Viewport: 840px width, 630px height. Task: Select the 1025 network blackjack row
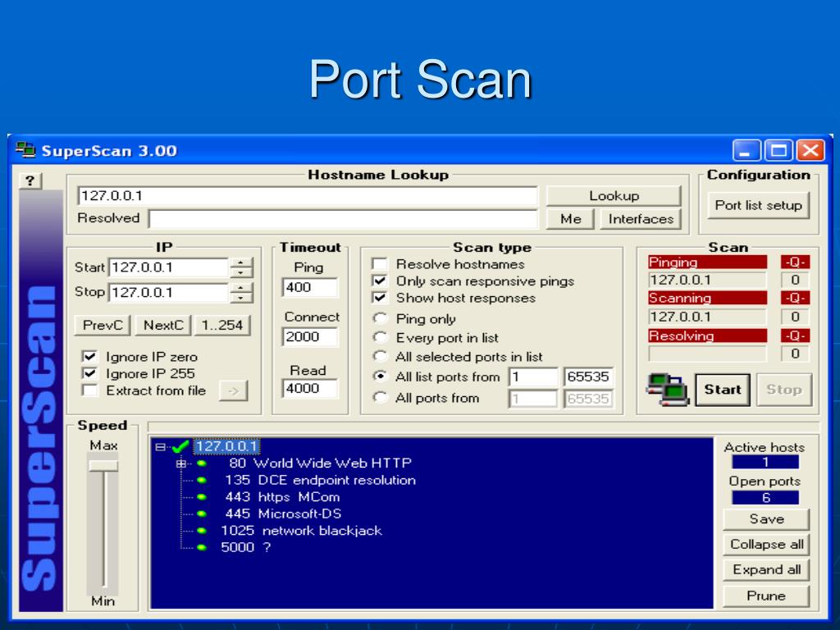(301, 531)
